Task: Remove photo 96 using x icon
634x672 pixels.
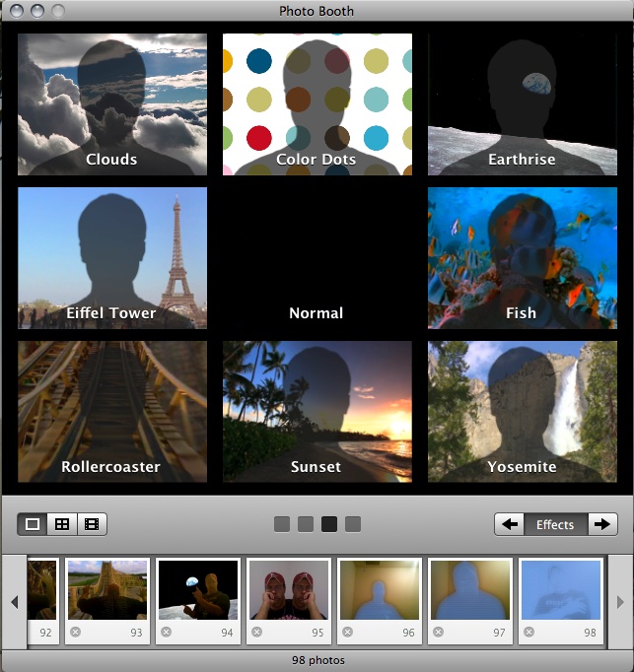Action: point(347,633)
